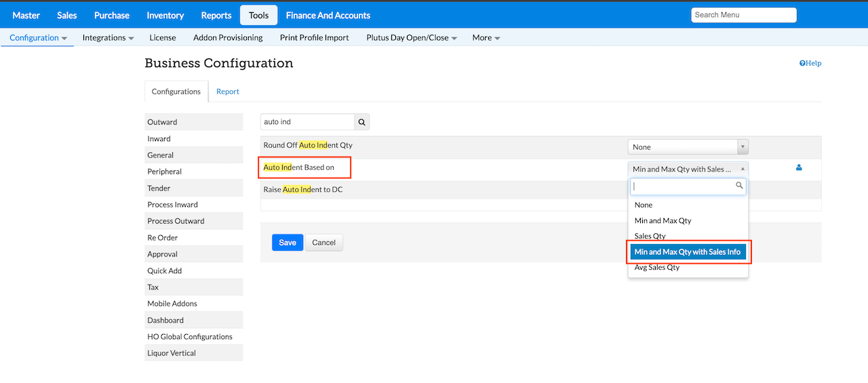Click the search magnifier button beside the filter box
Image resolution: width=868 pixels, height=383 pixels.
tap(362, 122)
